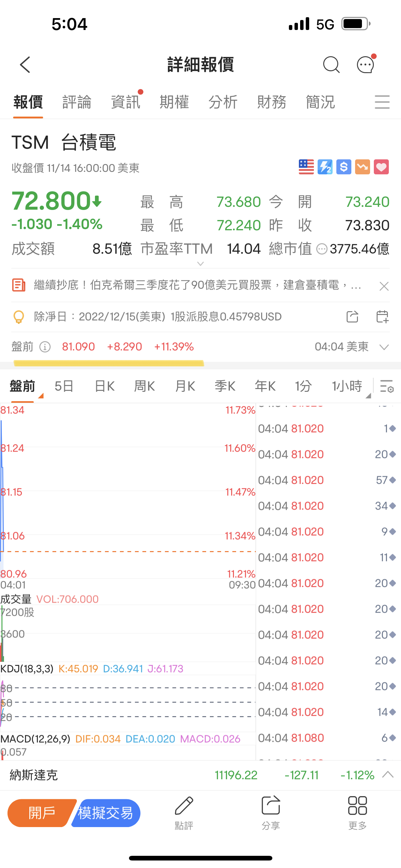401x868 pixels.
Task: Open the hamburger menu beside 簡況
Action: [x=382, y=102]
